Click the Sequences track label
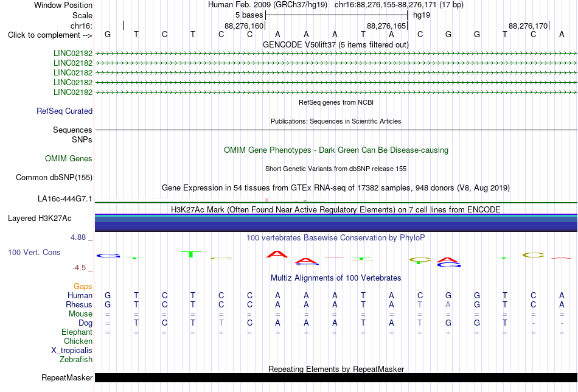This screenshot has height=392, width=578. 72,130
